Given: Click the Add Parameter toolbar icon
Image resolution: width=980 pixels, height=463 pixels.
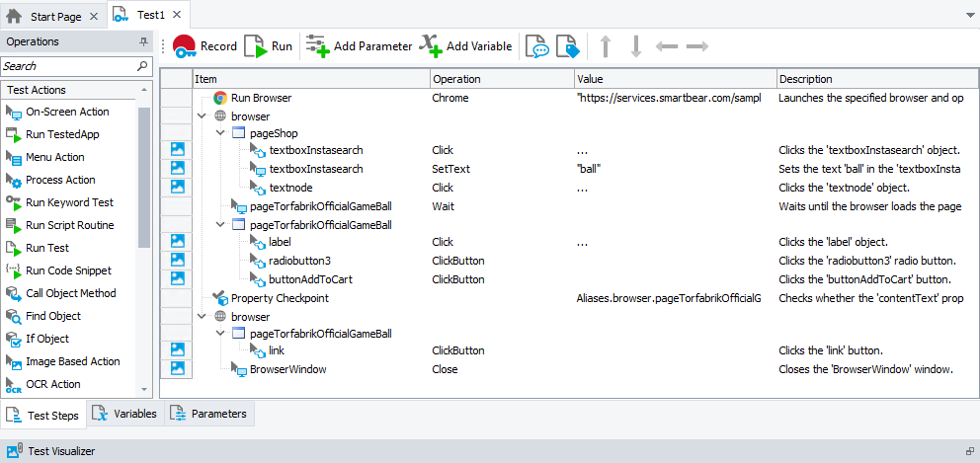Looking at the screenshot, I should coord(359,46).
